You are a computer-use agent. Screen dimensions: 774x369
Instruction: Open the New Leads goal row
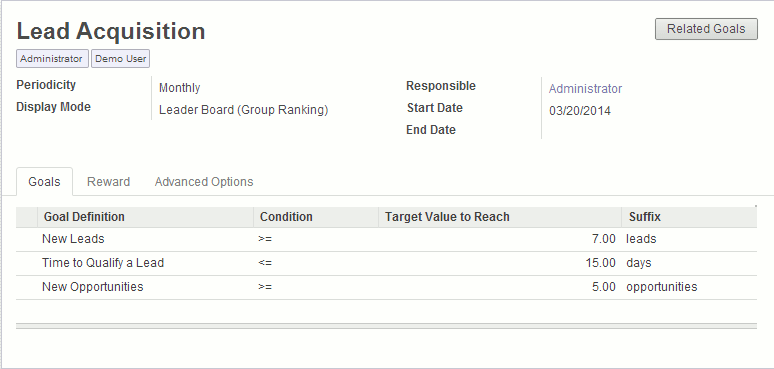pos(386,239)
